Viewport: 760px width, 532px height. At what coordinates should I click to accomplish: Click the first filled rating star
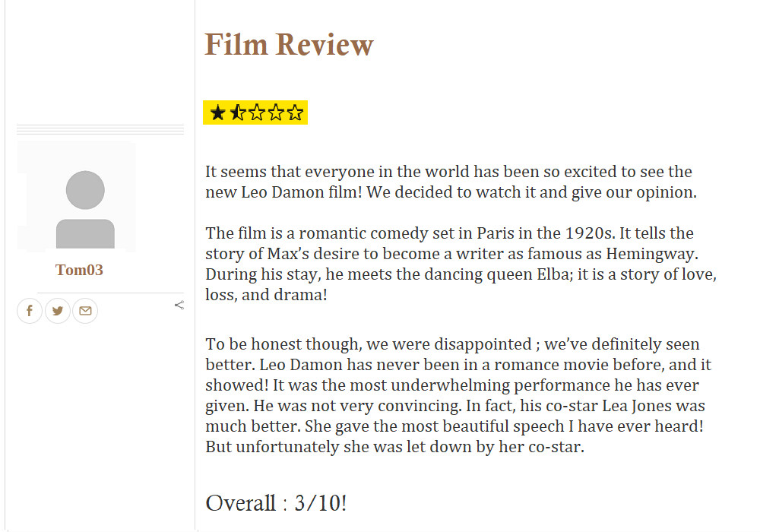218,113
